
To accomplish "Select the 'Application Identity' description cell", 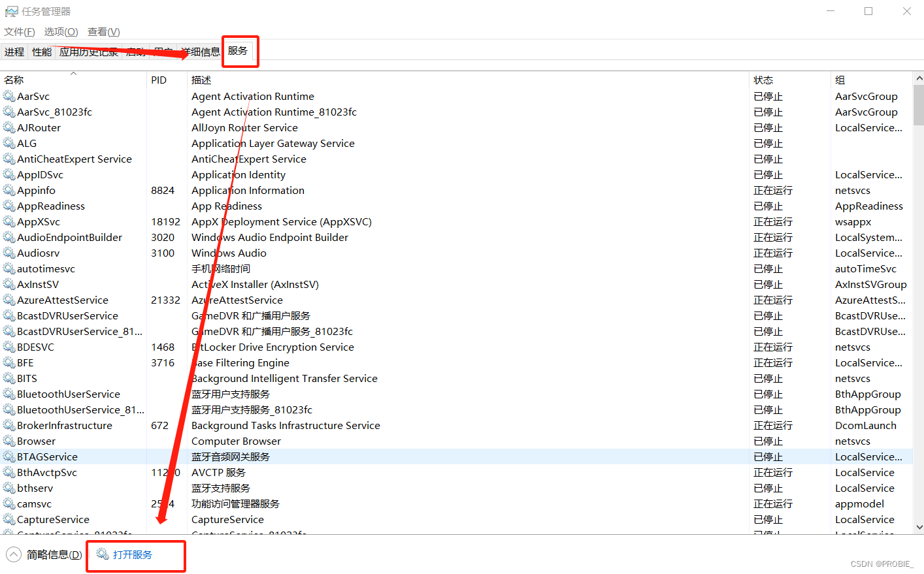I will (x=239, y=174).
